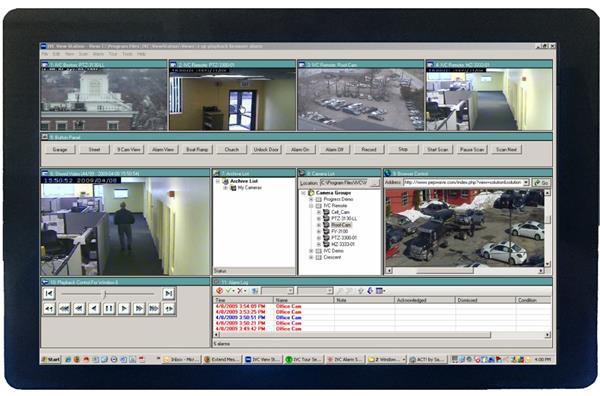The width and height of the screenshot is (600, 396).
Task: Fast forward the stored video playback
Action: tap(139, 308)
